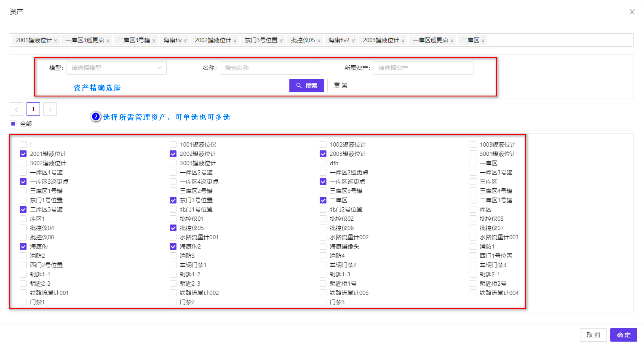644x345 pixels.
Task: Check the 钥匙2-3 checkbox
Action: click(x=173, y=283)
